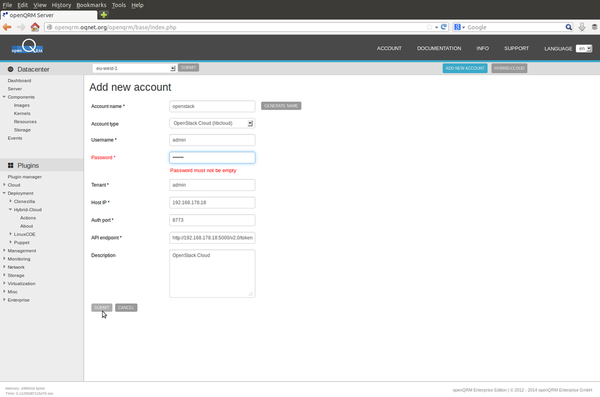Open the History menu
The height and width of the screenshot is (397, 600).
(x=61, y=5)
